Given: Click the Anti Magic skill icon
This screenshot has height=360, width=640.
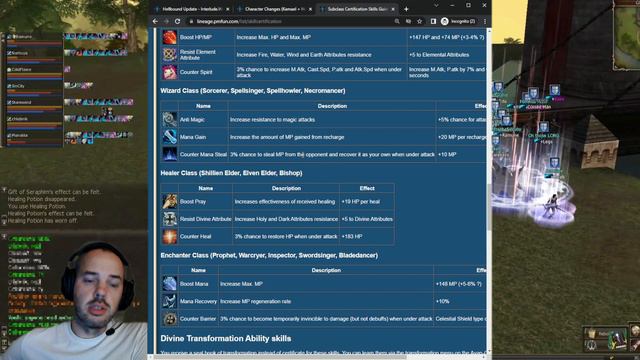Looking at the screenshot, I should (170, 120).
